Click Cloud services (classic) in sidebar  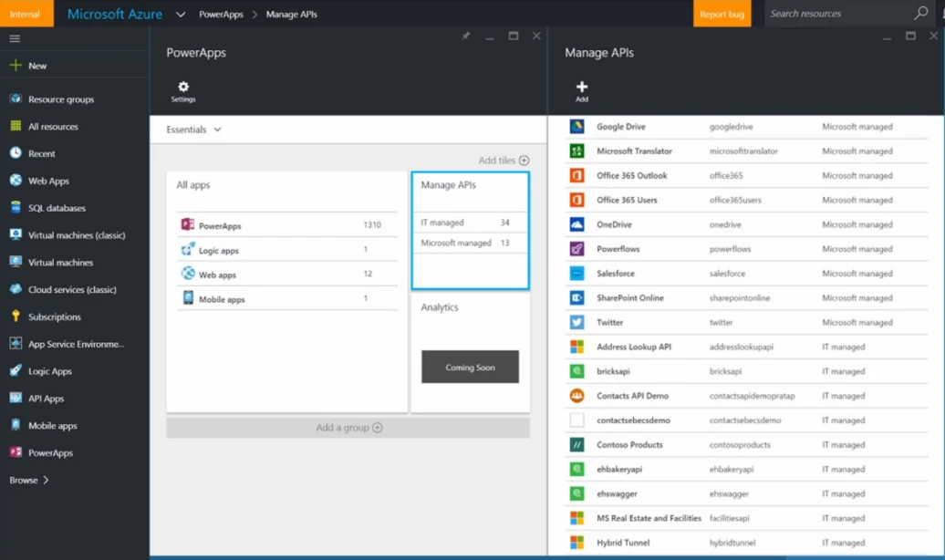pyautogui.click(x=72, y=290)
